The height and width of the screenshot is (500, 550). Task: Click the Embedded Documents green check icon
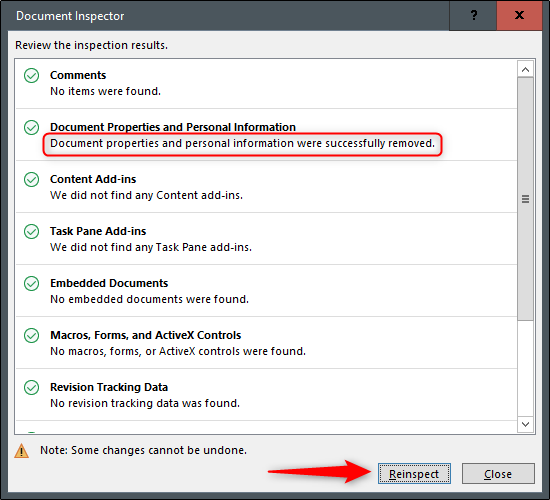[x=32, y=283]
